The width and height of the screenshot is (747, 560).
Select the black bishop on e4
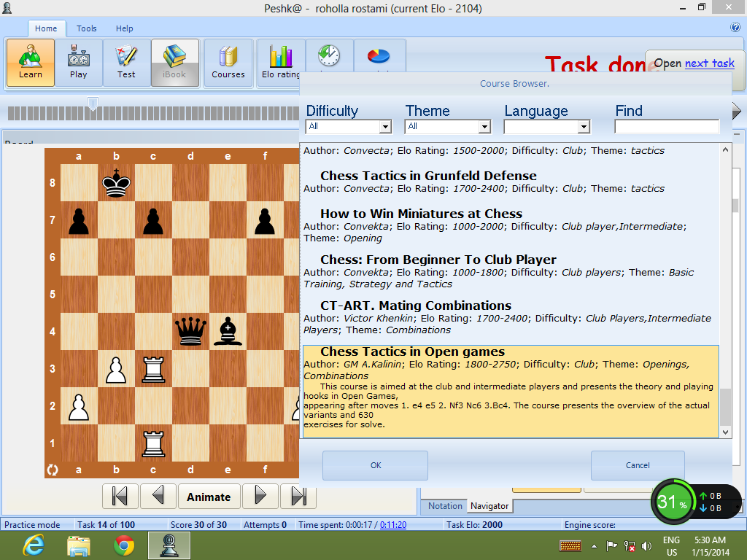pyautogui.click(x=228, y=332)
